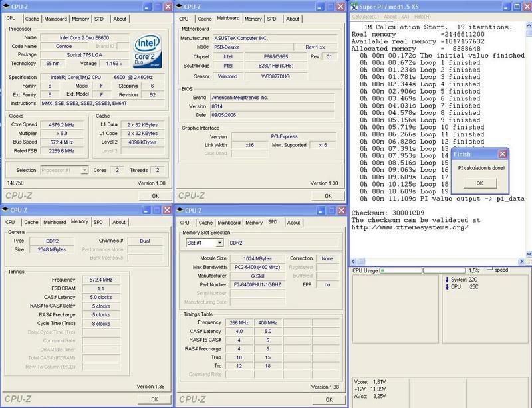Screen dimensions: 532x408
Task: Open the Processor #1 selection dropdown
Action: coord(84,170)
